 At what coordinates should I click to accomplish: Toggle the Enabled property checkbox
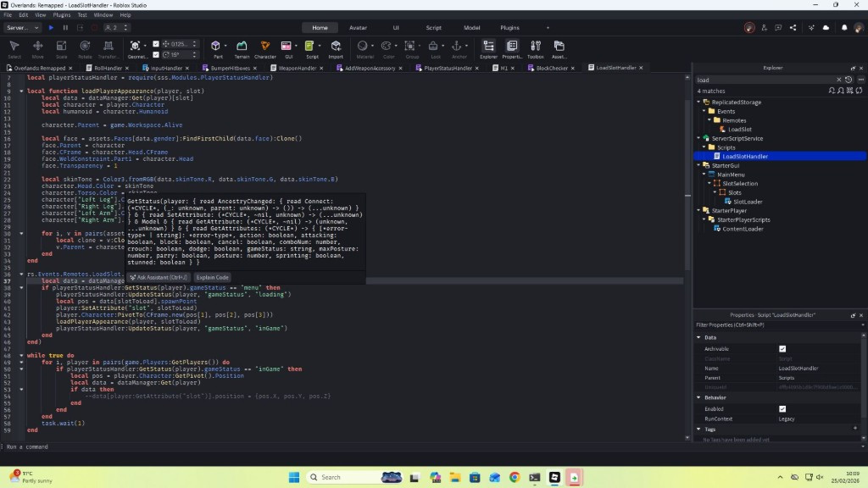782,408
